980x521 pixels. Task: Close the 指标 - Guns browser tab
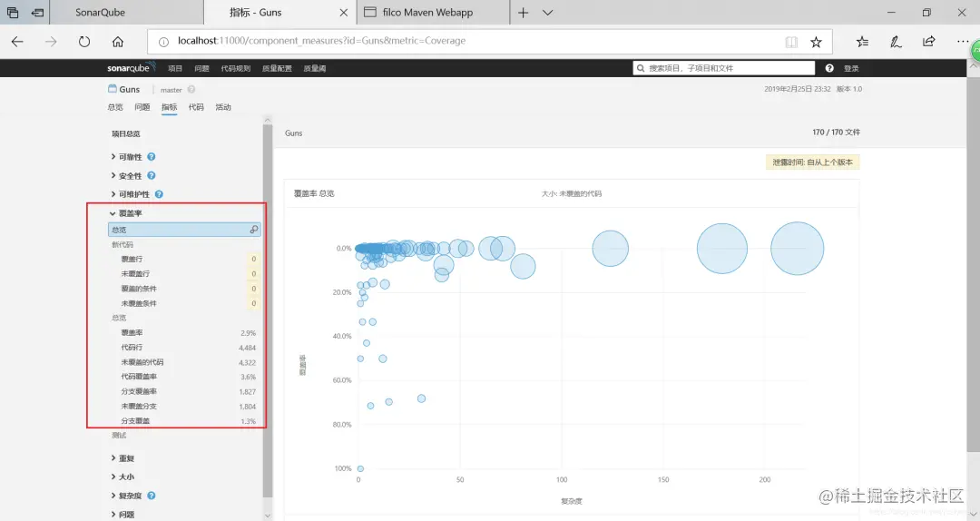coord(344,13)
